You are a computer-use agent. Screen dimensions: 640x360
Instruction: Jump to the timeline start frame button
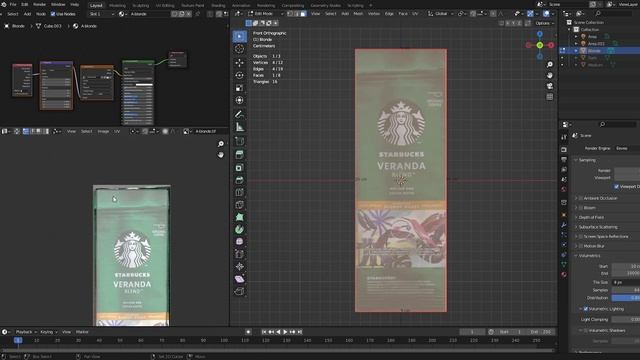click(x=264, y=332)
